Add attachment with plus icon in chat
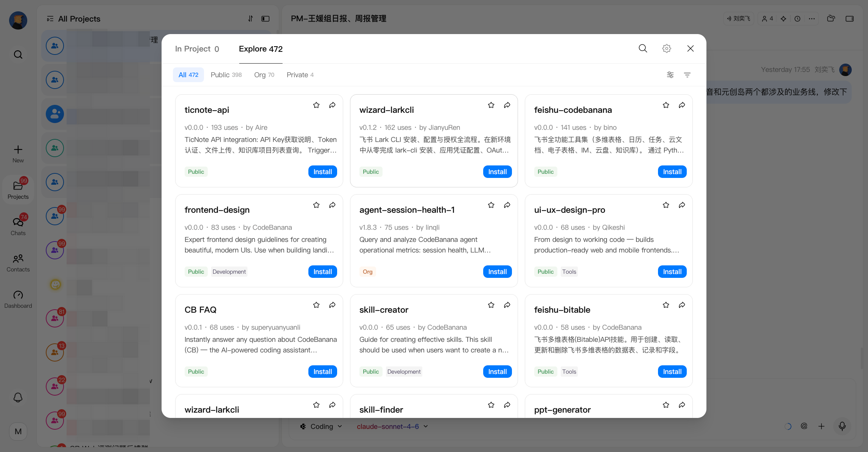This screenshot has height=452, width=868. [821, 427]
